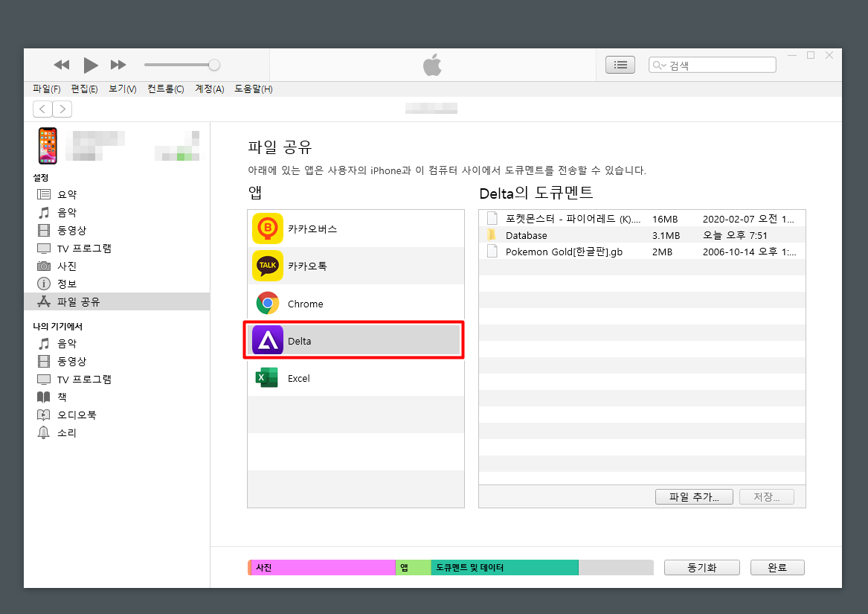Click the 오늘 오후 7:51 date cell
868x614 pixels.
tap(735, 235)
